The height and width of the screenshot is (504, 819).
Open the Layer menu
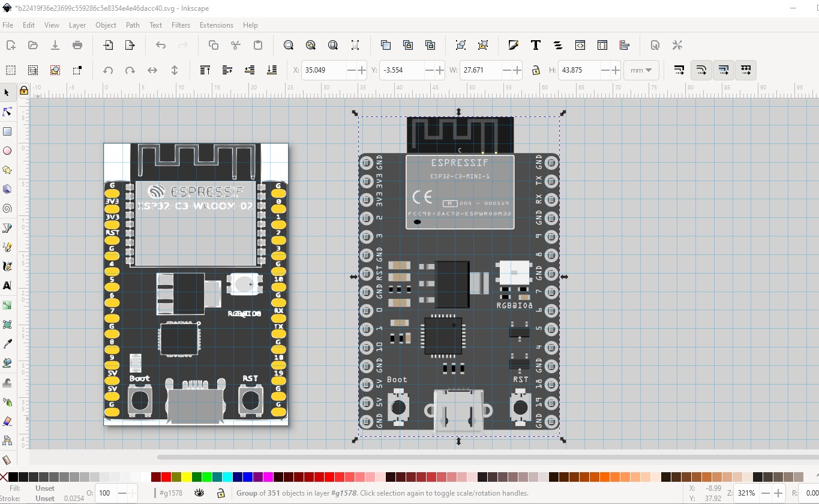(77, 25)
